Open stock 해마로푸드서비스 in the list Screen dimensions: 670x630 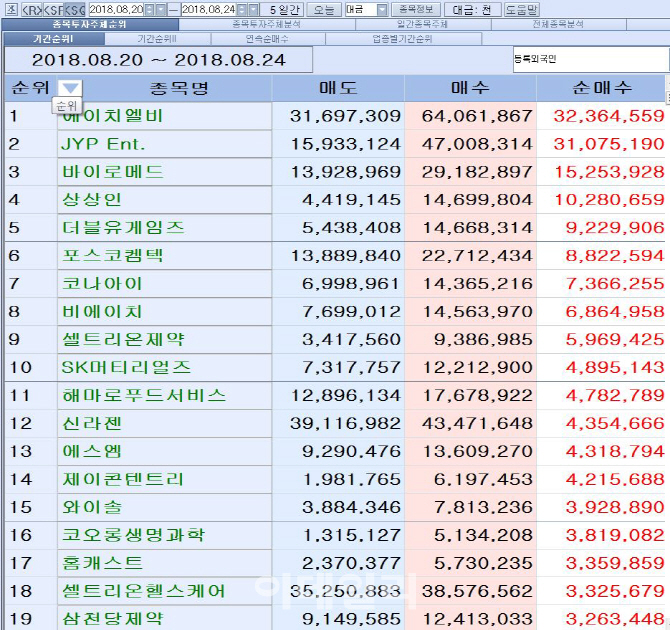pos(164,395)
